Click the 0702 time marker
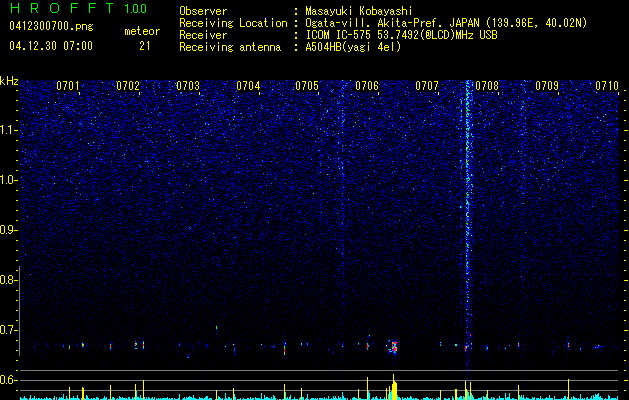 click(x=128, y=86)
